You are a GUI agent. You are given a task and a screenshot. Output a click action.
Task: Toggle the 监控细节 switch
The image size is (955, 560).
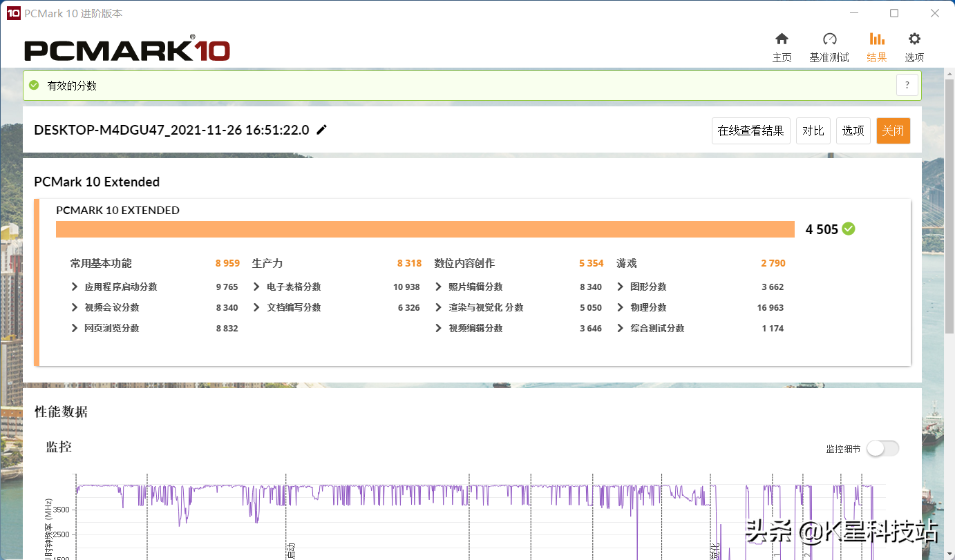point(883,448)
